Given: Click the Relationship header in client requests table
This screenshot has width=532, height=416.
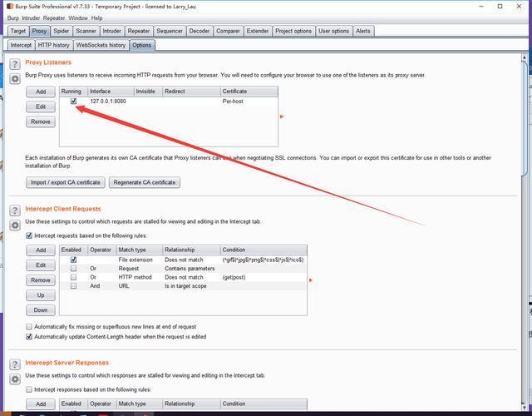Looking at the screenshot, I should [192, 250].
